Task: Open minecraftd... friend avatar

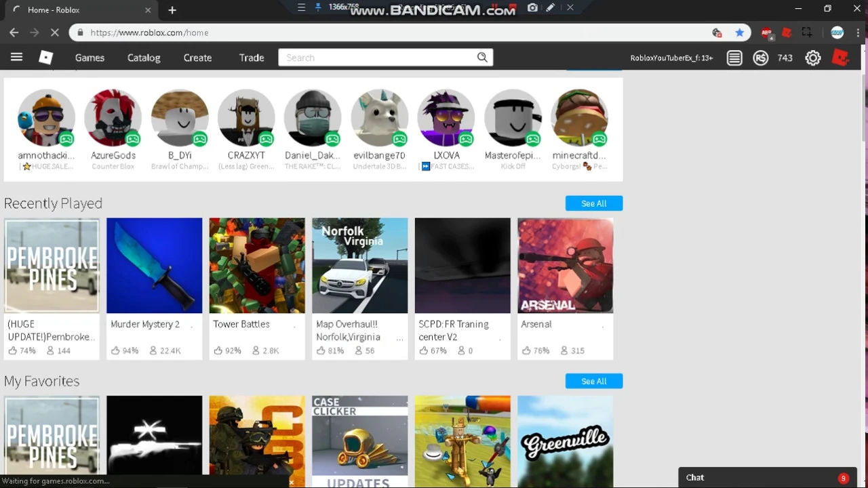Action: 579,118
